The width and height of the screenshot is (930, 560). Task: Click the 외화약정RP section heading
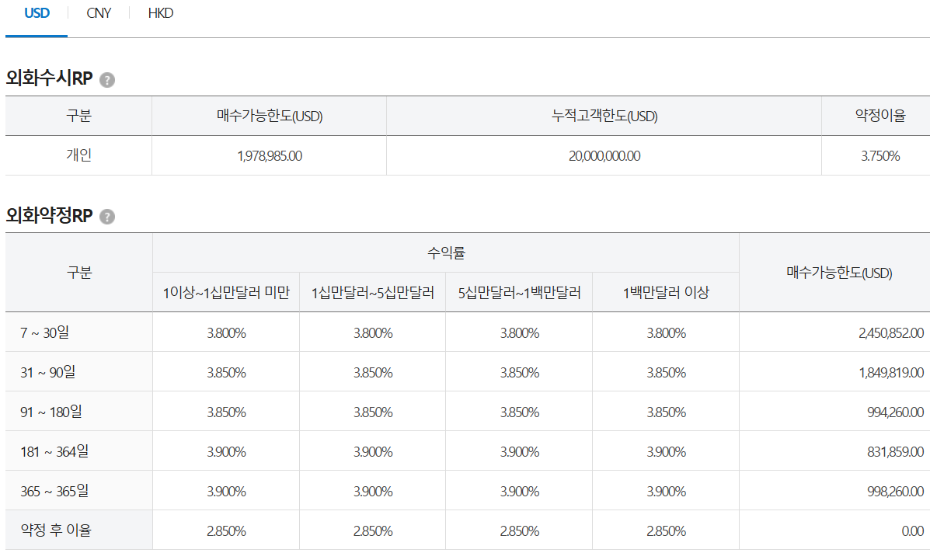pos(48,215)
